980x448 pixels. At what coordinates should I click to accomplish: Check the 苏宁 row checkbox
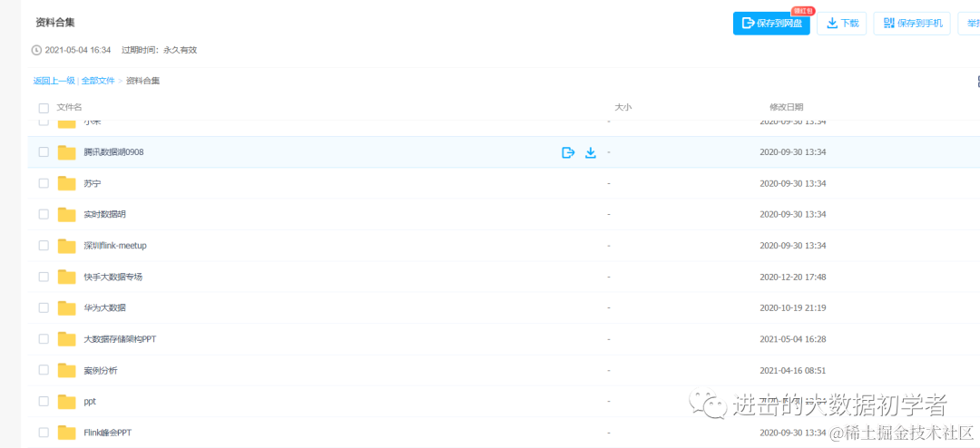tap(44, 183)
